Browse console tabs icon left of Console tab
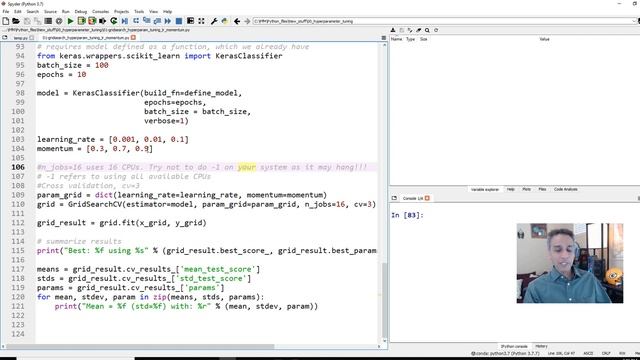Image resolution: width=640 pixels, height=360 pixels. [x=394, y=198]
